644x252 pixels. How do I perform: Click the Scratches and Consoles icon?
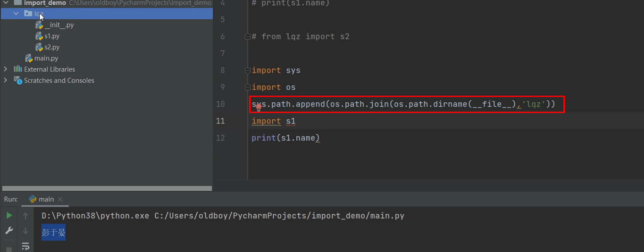18,81
